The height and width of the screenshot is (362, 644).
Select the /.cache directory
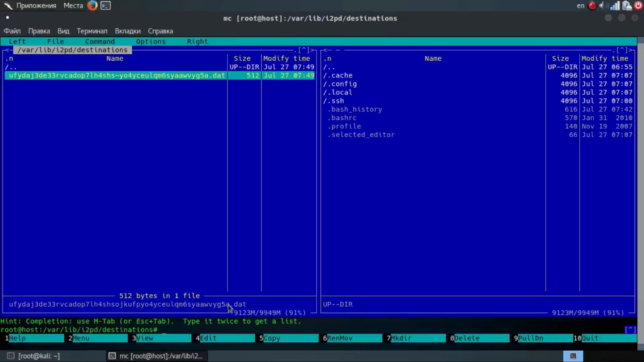[477, 75]
